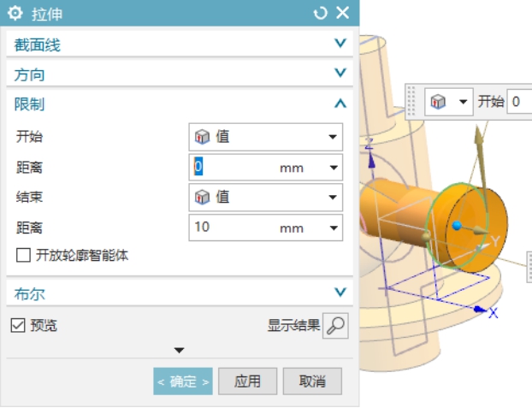
Task: Click the 应用 button
Action: [248, 381]
